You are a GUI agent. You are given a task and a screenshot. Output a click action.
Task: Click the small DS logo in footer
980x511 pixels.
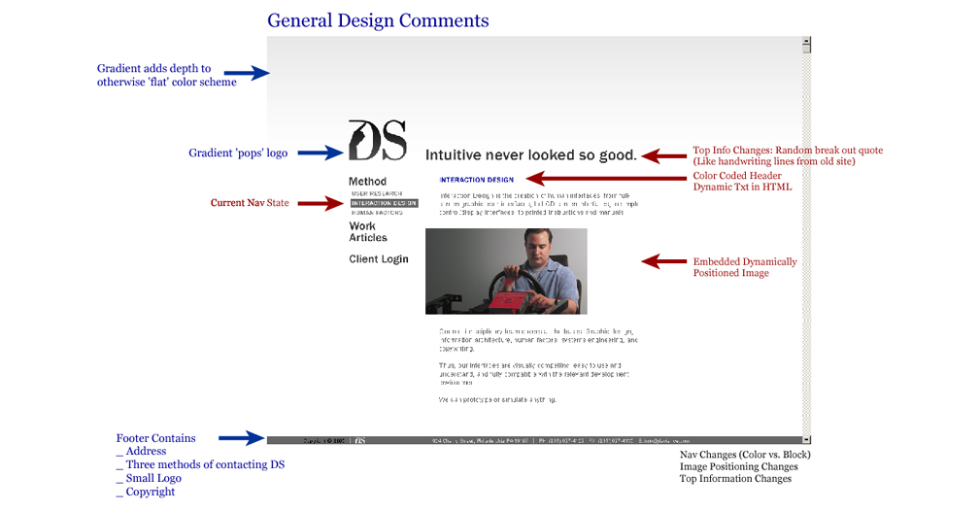tap(359, 440)
